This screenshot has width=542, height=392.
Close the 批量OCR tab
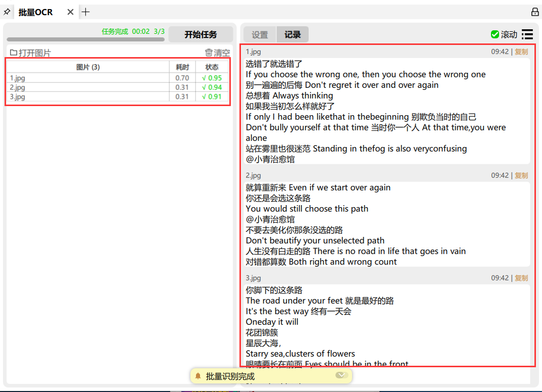pyautogui.click(x=70, y=12)
